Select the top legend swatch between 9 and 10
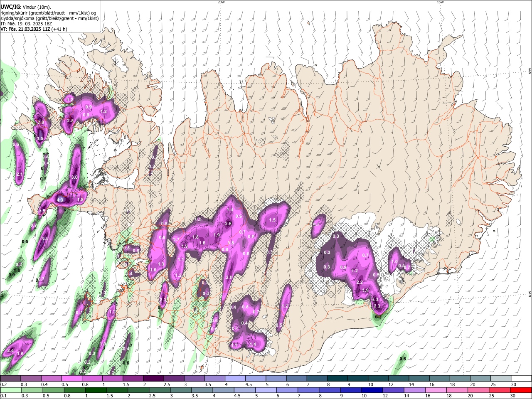 [x=357, y=378]
